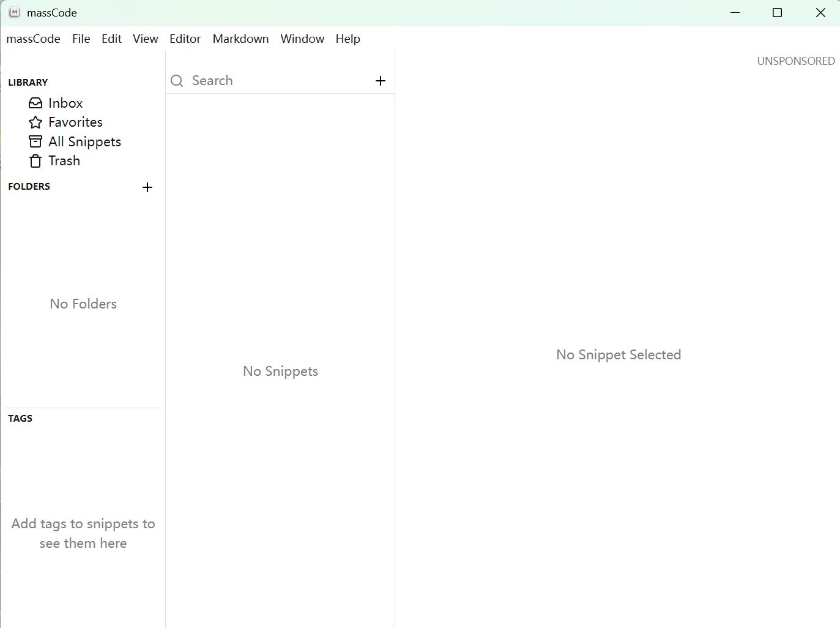Open Trash using the bin icon
840x628 pixels.
click(35, 161)
